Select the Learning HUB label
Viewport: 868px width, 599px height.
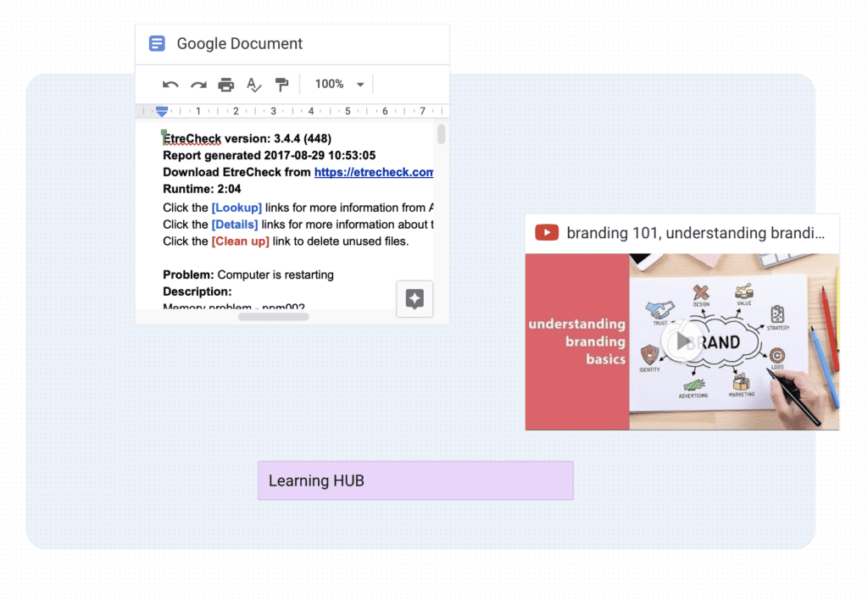coord(415,480)
